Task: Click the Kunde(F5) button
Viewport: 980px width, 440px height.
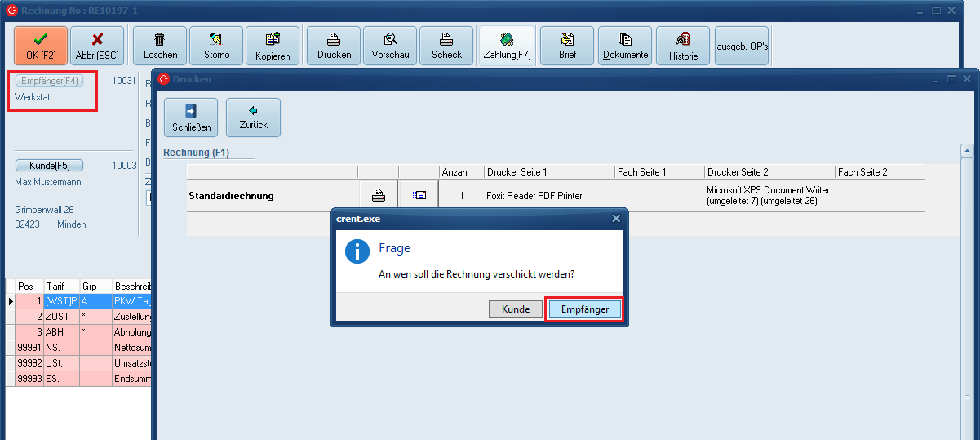Action: pos(49,166)
